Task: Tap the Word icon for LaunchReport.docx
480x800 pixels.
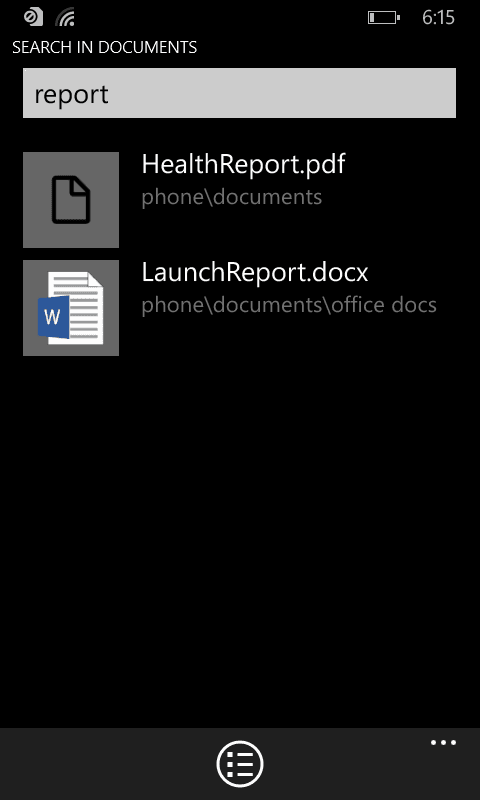Action: [x=71, y=308]
